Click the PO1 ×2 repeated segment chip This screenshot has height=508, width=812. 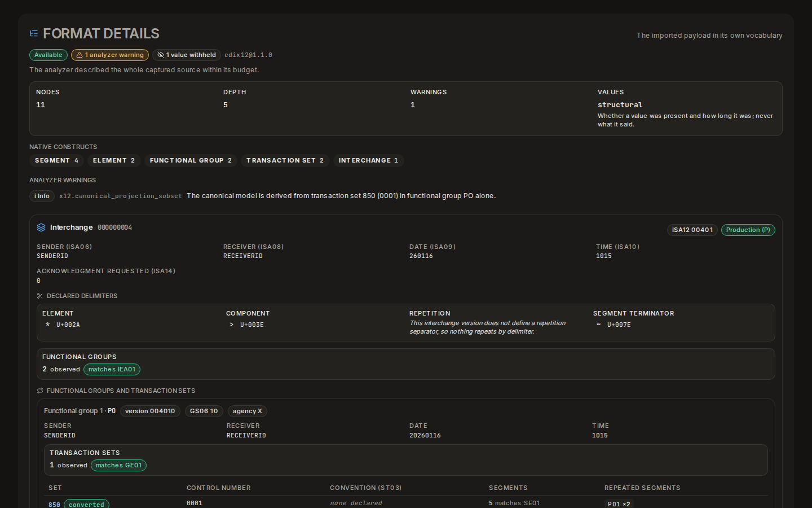pyautogui.click(x=619, y=504)
